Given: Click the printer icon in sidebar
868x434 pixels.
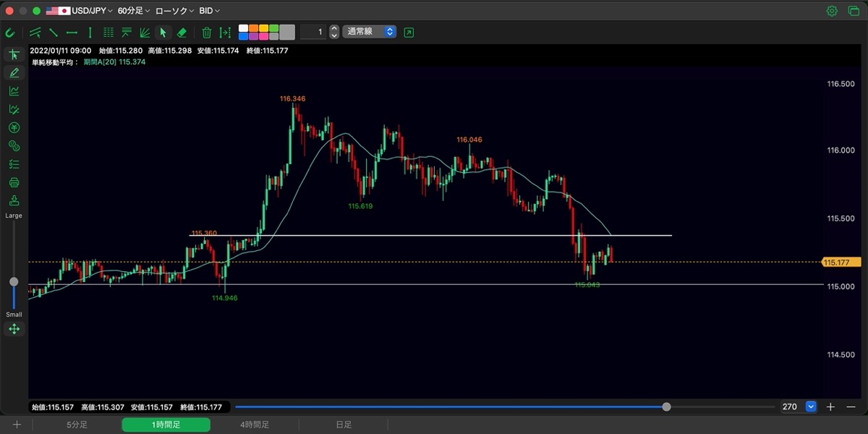Looking at the screenshot, I should [x=14, y=183].
